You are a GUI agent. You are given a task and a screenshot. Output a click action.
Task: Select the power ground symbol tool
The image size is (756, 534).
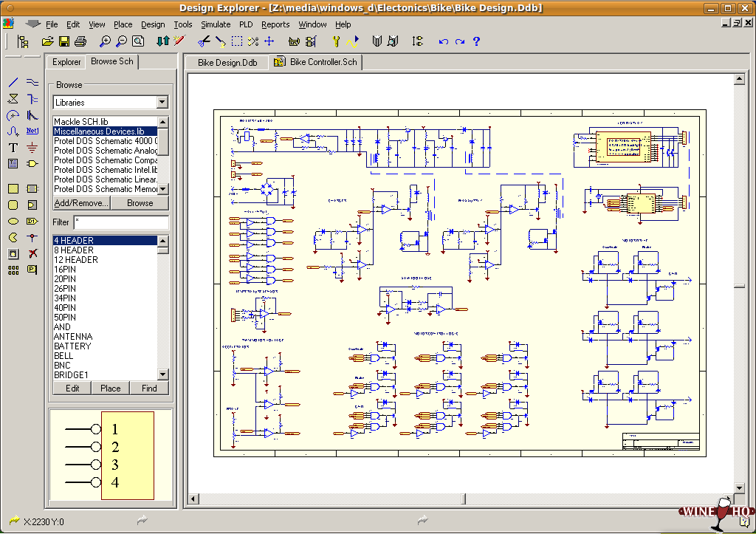[x=32, y=148]
